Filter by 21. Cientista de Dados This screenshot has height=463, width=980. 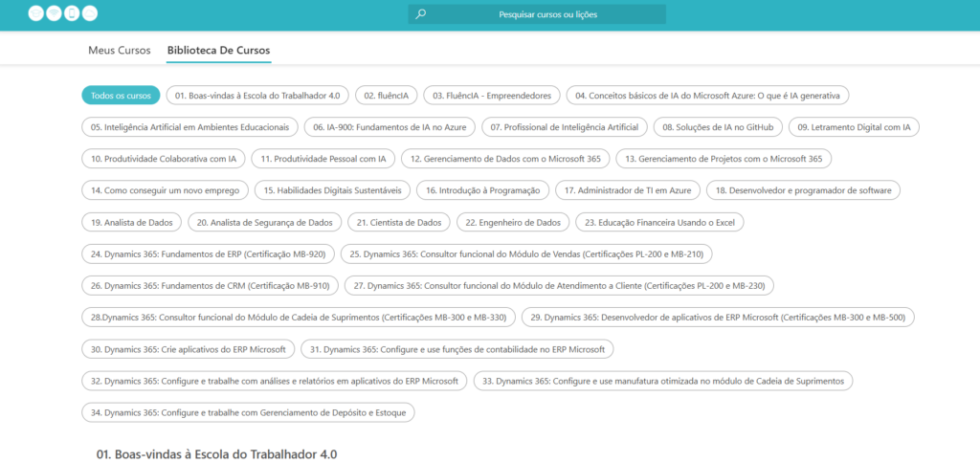[x=399, y=222]
